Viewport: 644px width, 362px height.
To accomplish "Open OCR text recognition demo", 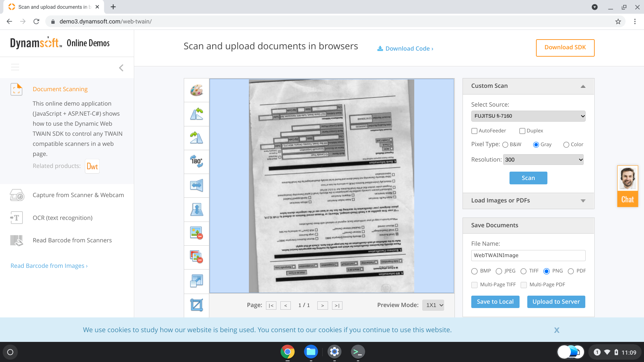I will tap(62, 218).
